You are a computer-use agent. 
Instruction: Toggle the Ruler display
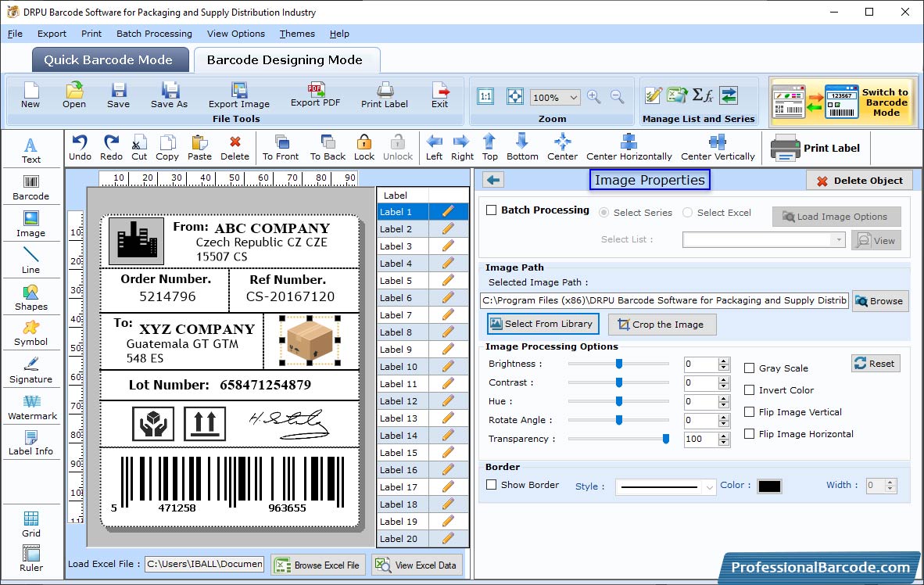[31, 559]
